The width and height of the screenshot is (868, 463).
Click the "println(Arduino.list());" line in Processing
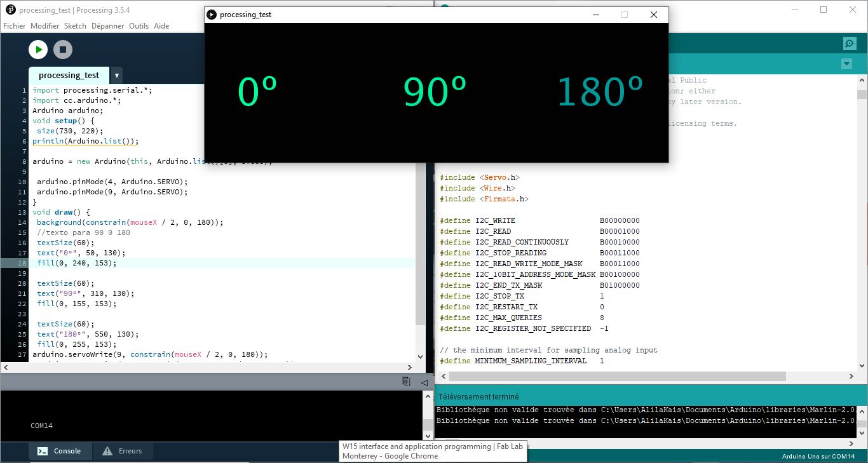tap(85, 141)
